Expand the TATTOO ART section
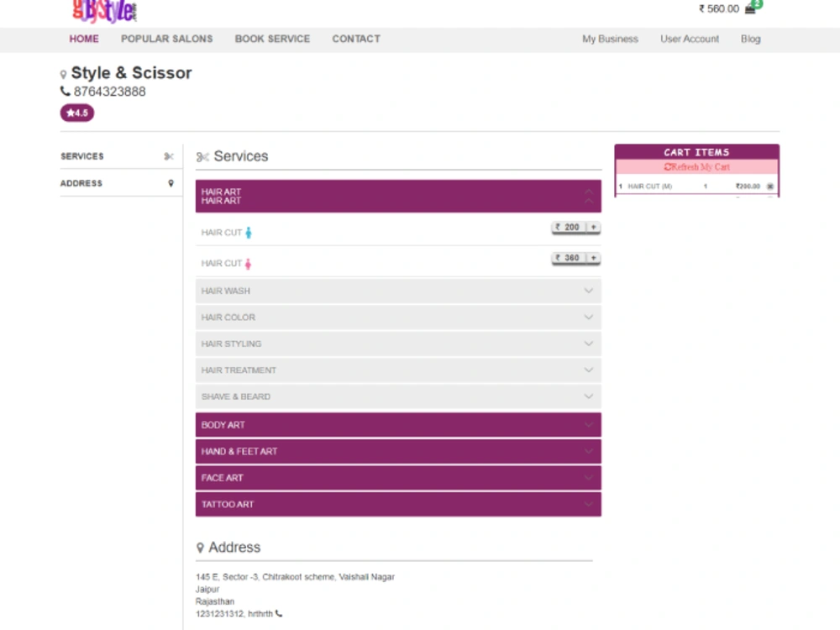This screenshot has height=630, width=840. click(398, 504)
